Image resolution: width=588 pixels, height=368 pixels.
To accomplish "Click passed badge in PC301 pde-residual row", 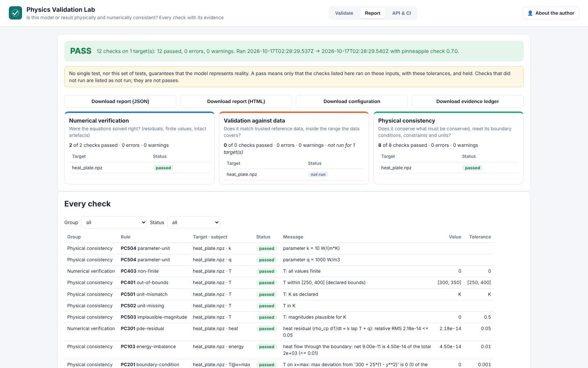I will [x=266, y=329].
